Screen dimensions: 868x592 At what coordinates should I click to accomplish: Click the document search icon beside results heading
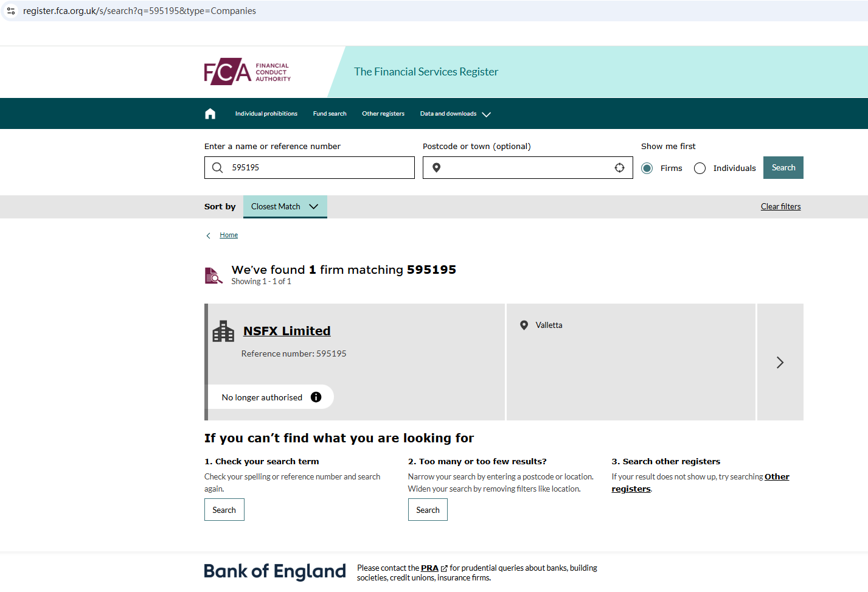pyautogui.click(x=214, y=276)
